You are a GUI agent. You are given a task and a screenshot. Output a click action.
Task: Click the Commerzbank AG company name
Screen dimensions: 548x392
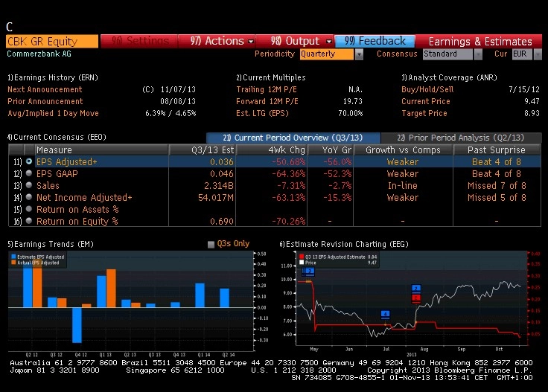point(39,54)
